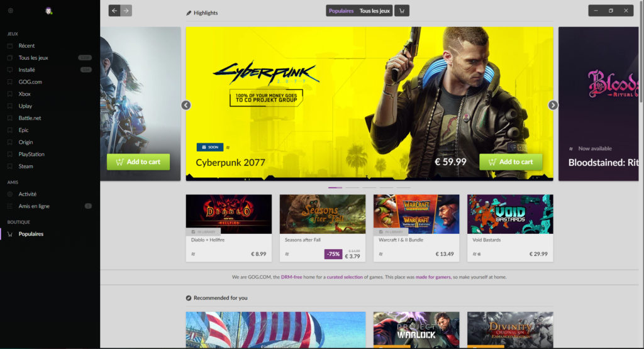644x349 pixels.
Task: Select the Xbox platform entry
Action: (x=25, y=94)
